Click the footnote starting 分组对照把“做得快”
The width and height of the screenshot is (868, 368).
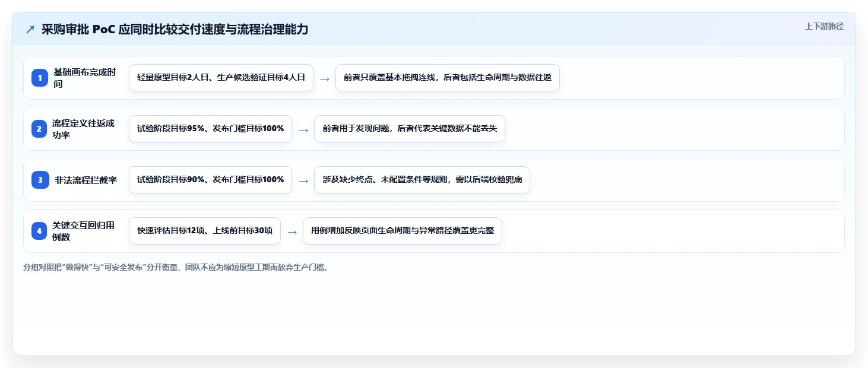[176, 267]
